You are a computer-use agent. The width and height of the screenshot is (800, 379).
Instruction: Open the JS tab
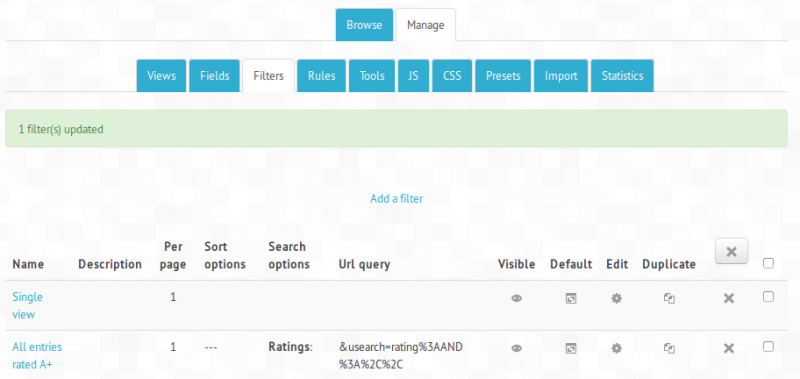(413, 76)
